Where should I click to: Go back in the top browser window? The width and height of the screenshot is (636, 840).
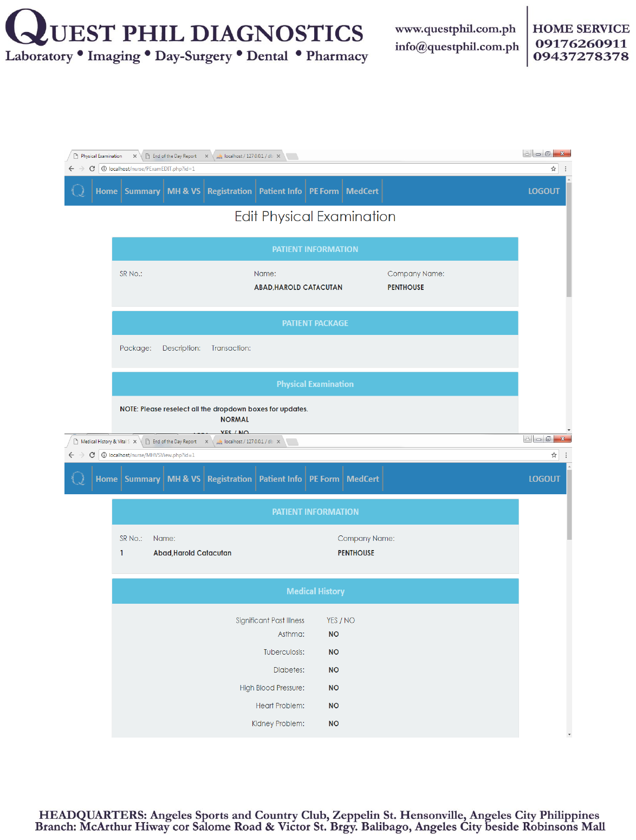(71, 169)
